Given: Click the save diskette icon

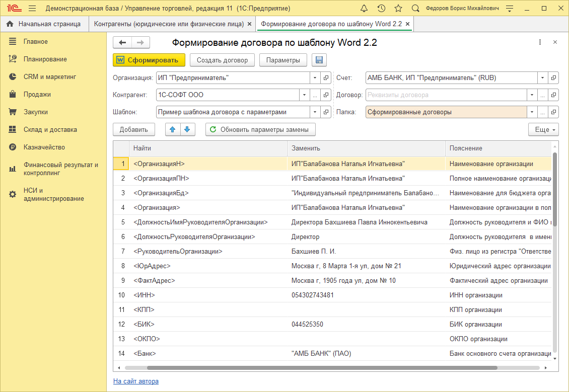Looking at the screenshot, I should (x=319, y=60).
